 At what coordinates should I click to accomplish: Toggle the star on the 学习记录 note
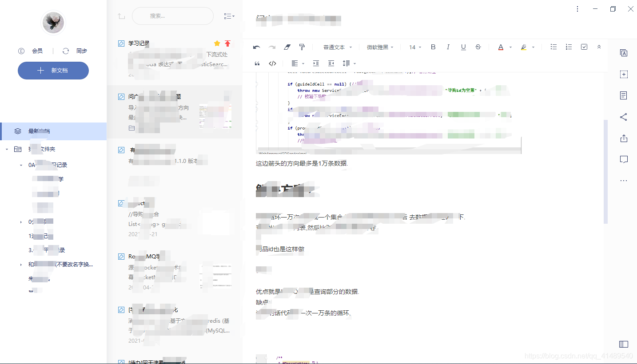point(217,44)
